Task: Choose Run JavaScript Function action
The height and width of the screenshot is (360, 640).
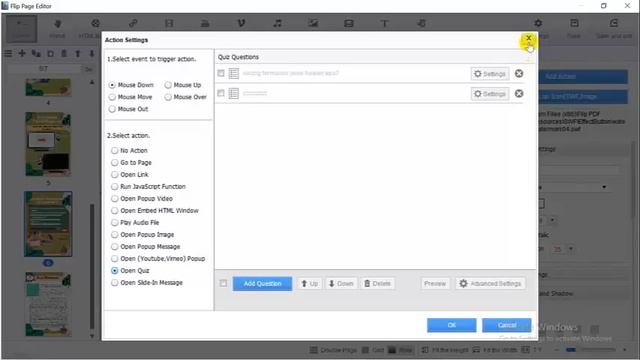Action: (x=114, y=187)
